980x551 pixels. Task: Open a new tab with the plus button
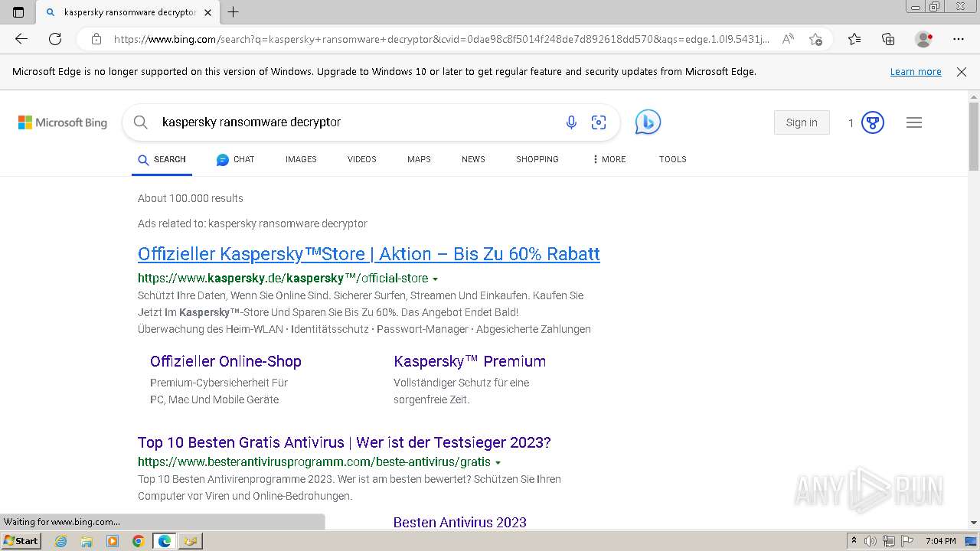(x=234, y=12)
